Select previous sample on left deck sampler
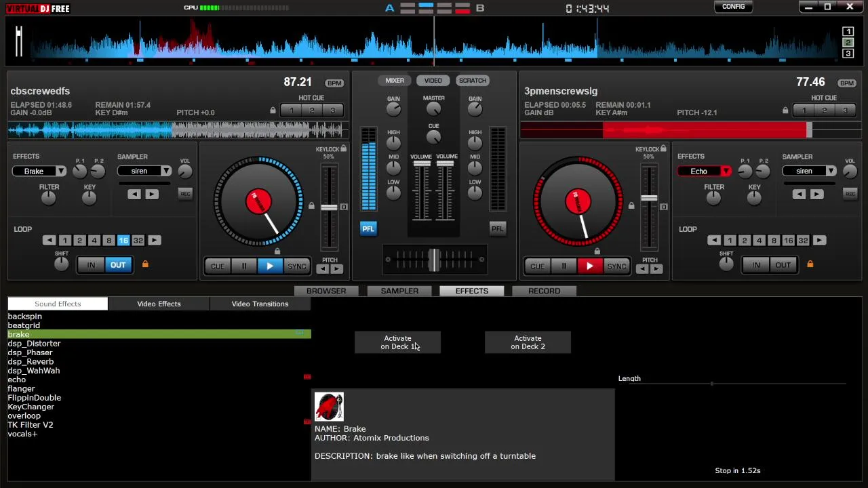Screen dimensions: 868x488 pyautogui.click(x=134, y=195)
